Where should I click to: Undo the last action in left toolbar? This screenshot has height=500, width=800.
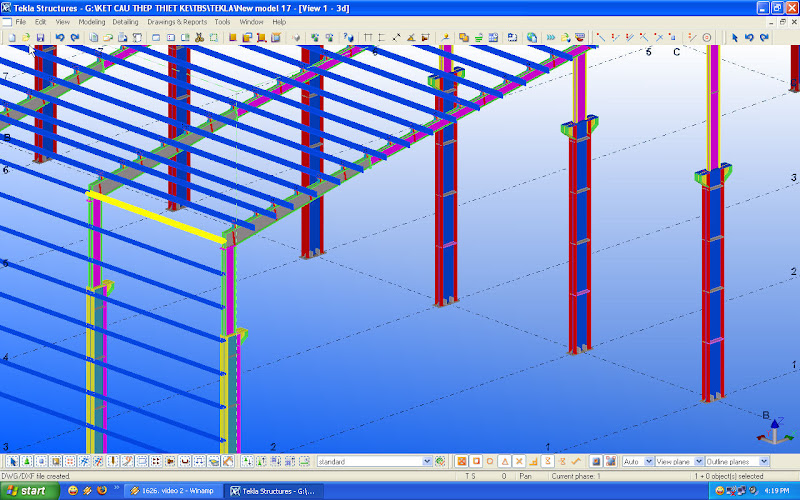tap(59, 37)
